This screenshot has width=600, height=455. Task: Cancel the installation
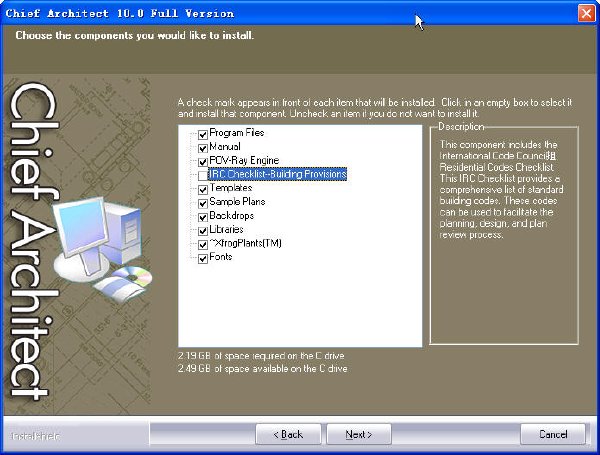tap(553, 434)
